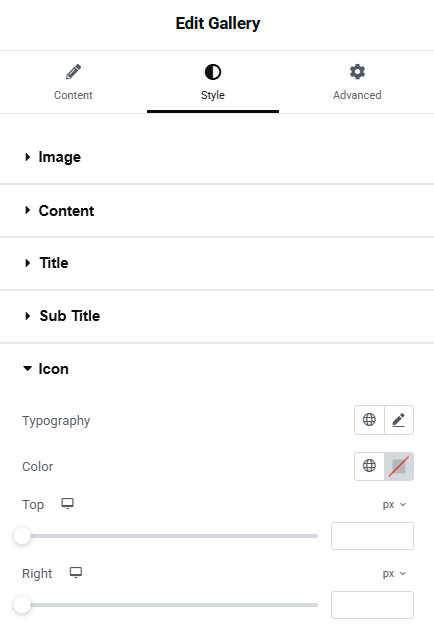
Task: Click the desktop device icon beside Right
Action: (76, 573)
